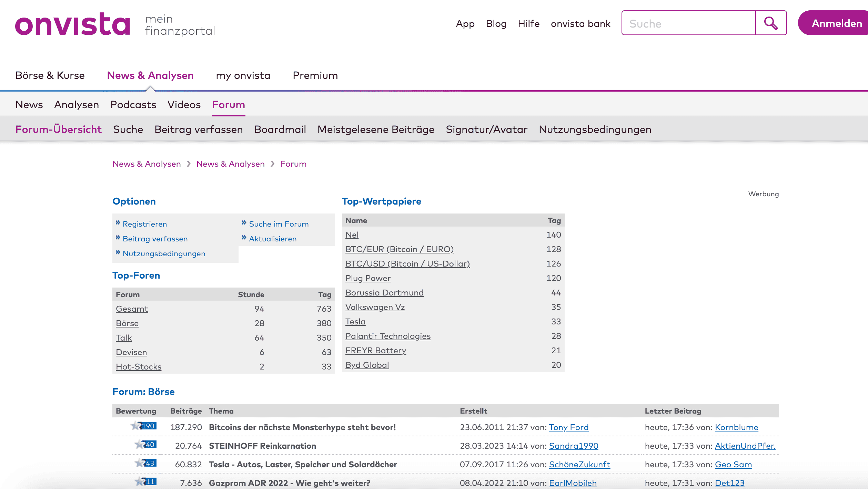Open user profile Tony Ford
The height and width of the screenshot is (489, 868).
tap(568, 427)
